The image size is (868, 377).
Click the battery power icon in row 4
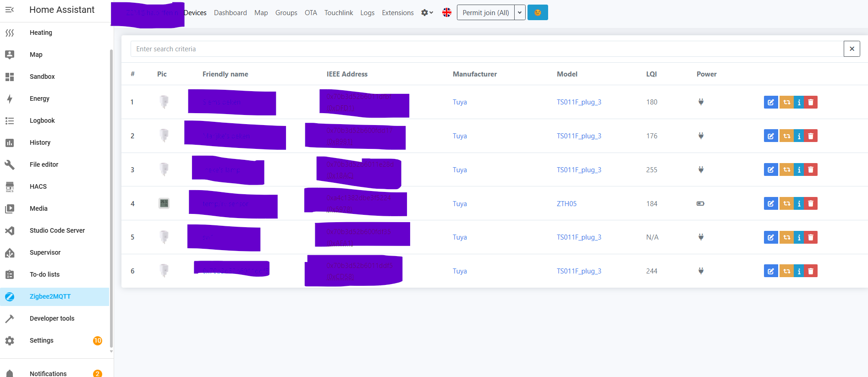point(700,203)
